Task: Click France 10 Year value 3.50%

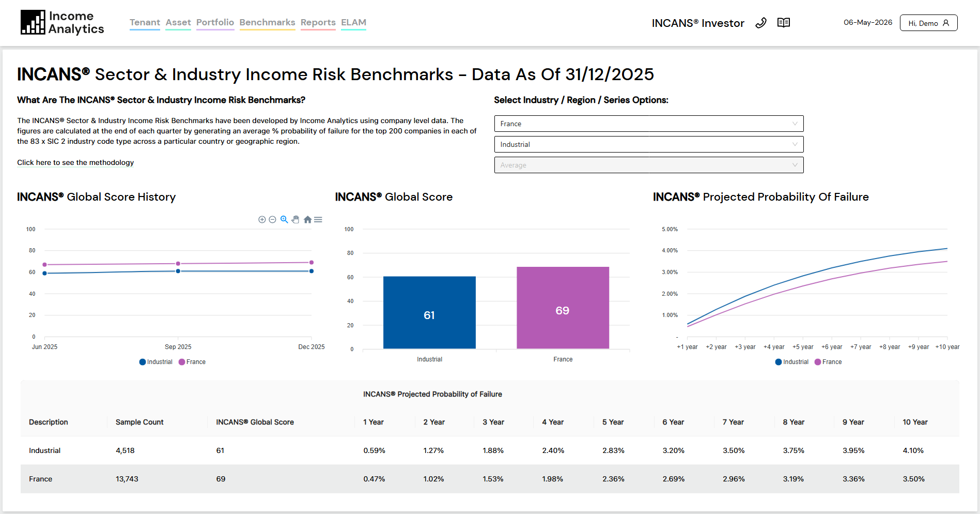Action: pos(914,479)
